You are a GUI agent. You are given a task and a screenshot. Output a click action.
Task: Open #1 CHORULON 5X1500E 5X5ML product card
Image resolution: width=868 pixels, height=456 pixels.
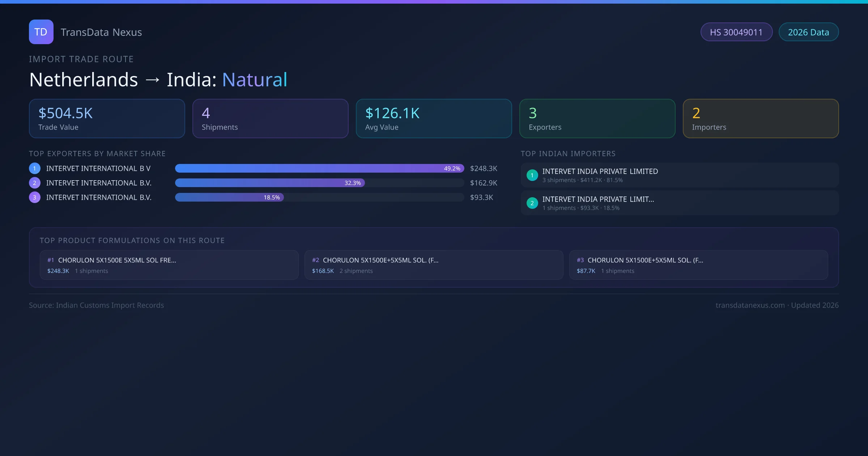(169, 265)
